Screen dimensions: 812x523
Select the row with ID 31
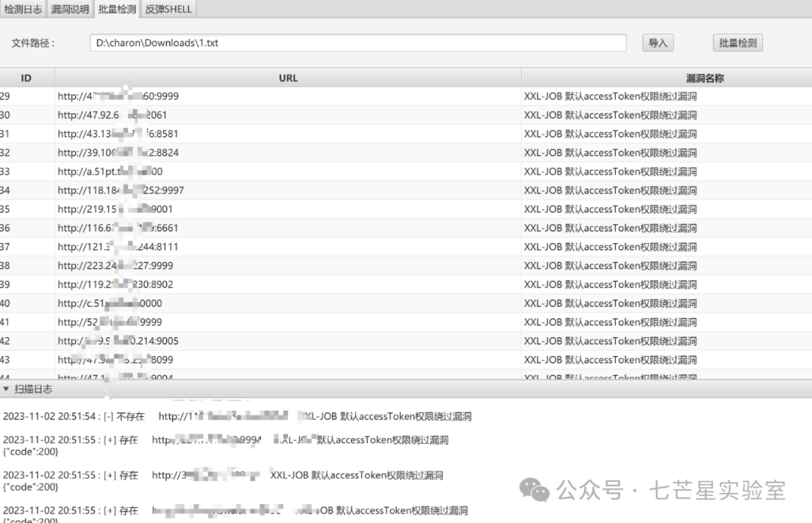[x=406, y=134]
